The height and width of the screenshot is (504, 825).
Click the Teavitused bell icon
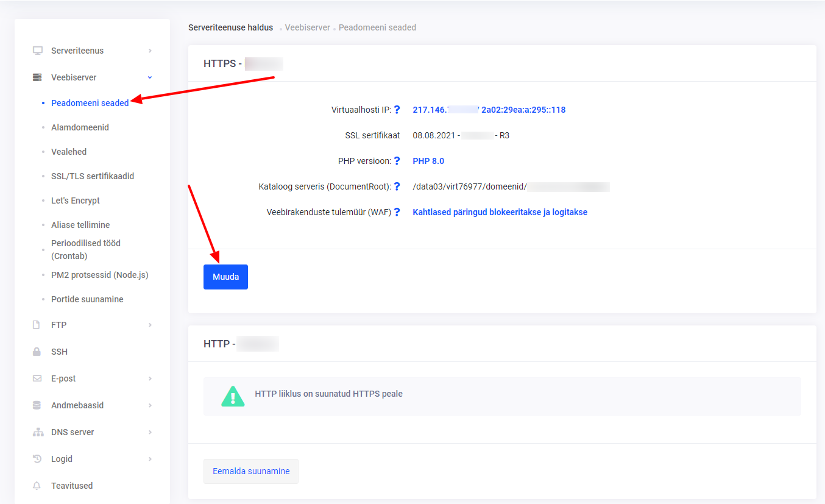point(37,486)
